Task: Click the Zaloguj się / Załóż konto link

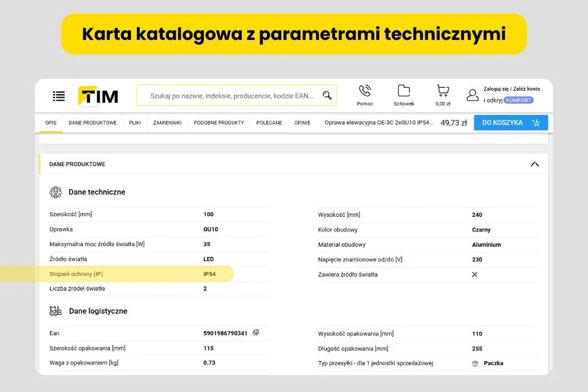Action: [511, 88]
